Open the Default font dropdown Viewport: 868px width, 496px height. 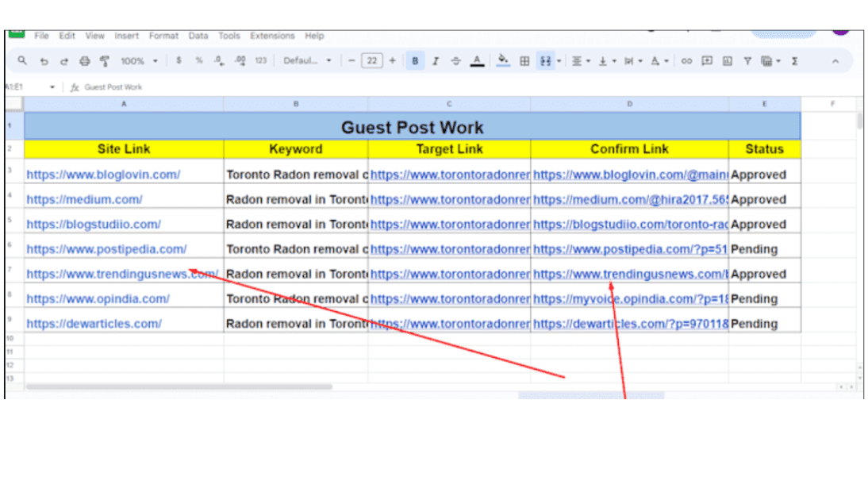click(307, 61)
